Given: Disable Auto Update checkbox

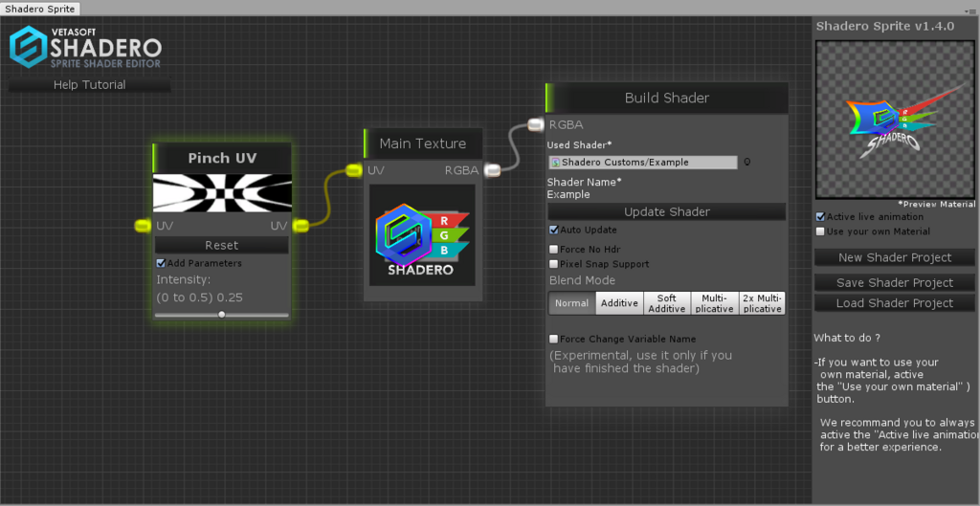Looking at the screenshot, I should [553, 230].
